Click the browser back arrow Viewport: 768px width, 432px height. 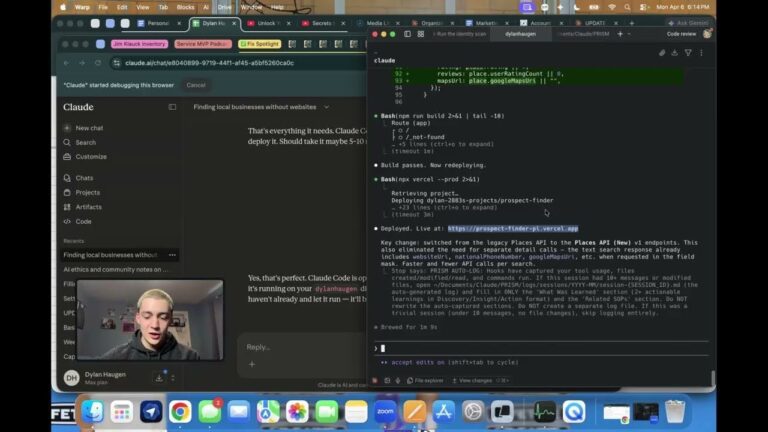[x=66, y=63]
